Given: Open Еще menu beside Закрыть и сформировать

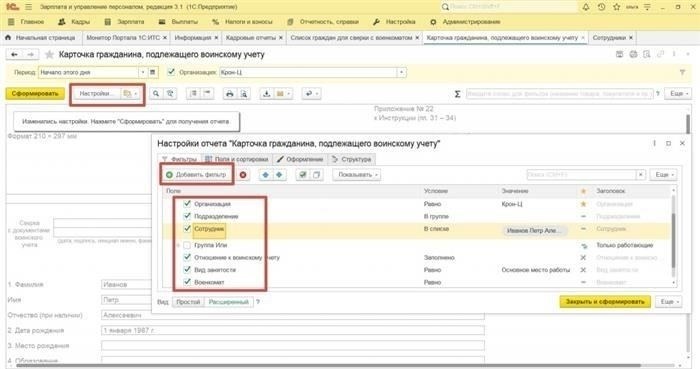Looking at the screenshot, I should 669,302.
